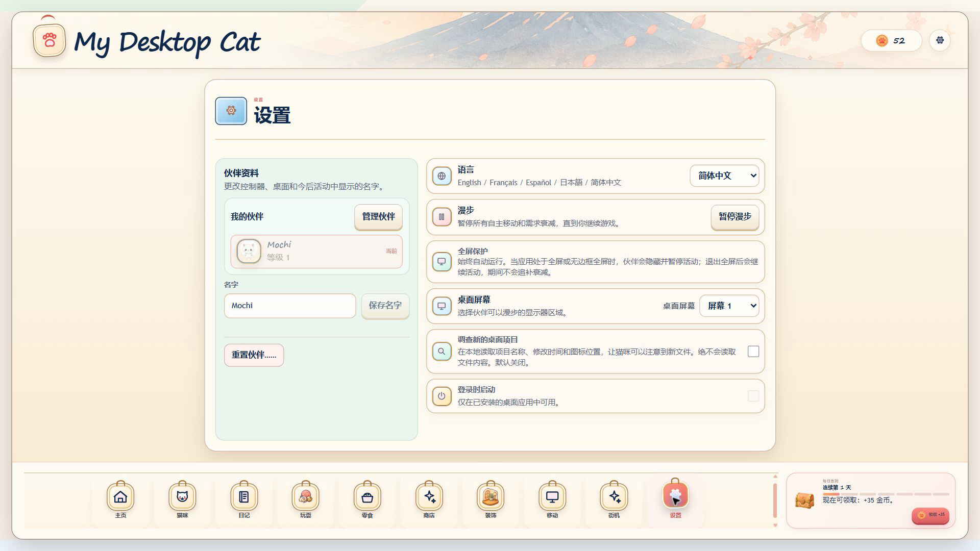Open the 移动 move tab
Image resolution: width=980 pixels, height=551 pixels.
point(552,500)
